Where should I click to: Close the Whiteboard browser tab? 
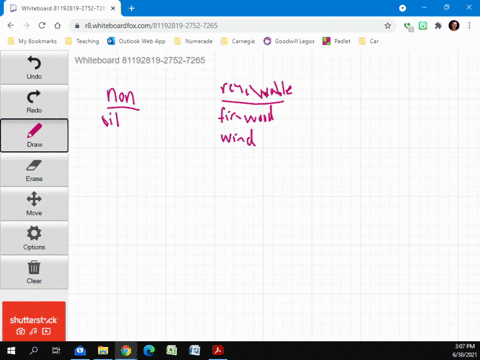(113, 8)
